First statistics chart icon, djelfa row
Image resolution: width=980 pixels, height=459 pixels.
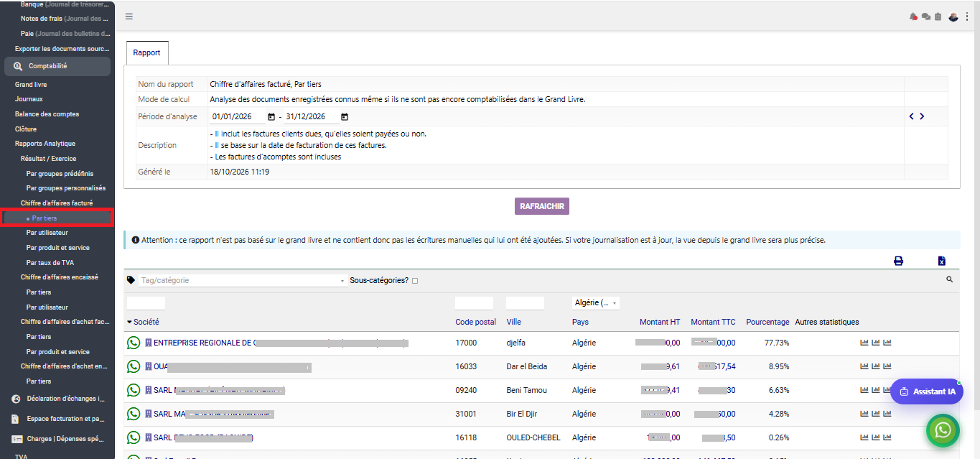pos(864,343)
